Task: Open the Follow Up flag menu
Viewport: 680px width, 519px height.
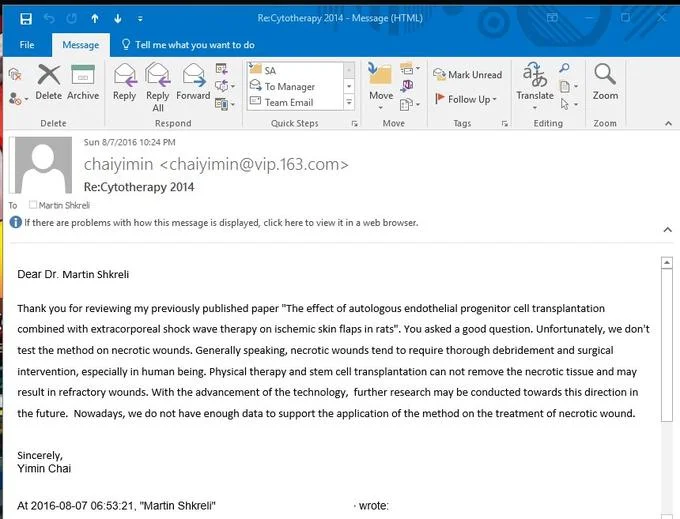Action: (x=466, y=99)
